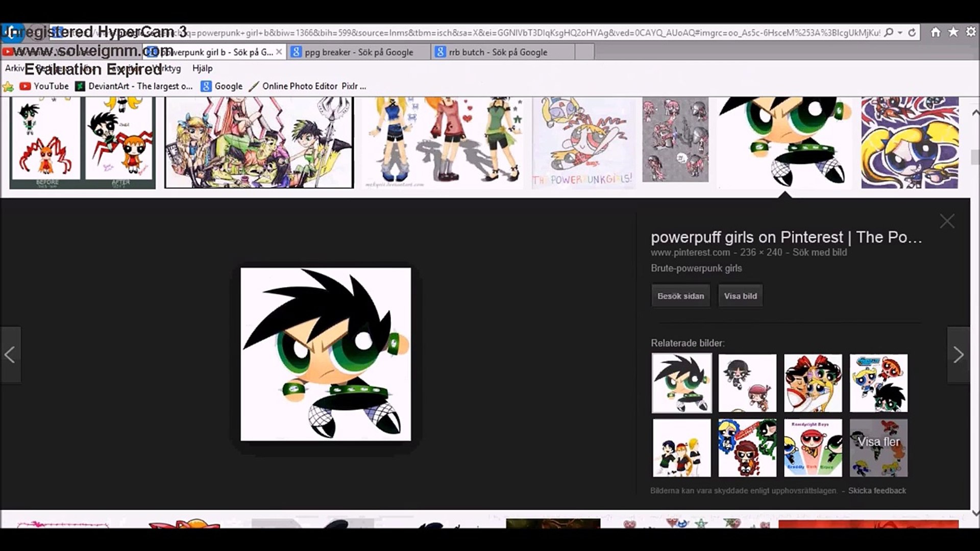Click the Besök sidan button
Viewport: 980px width, 551px height.
(x=680, y=296)
